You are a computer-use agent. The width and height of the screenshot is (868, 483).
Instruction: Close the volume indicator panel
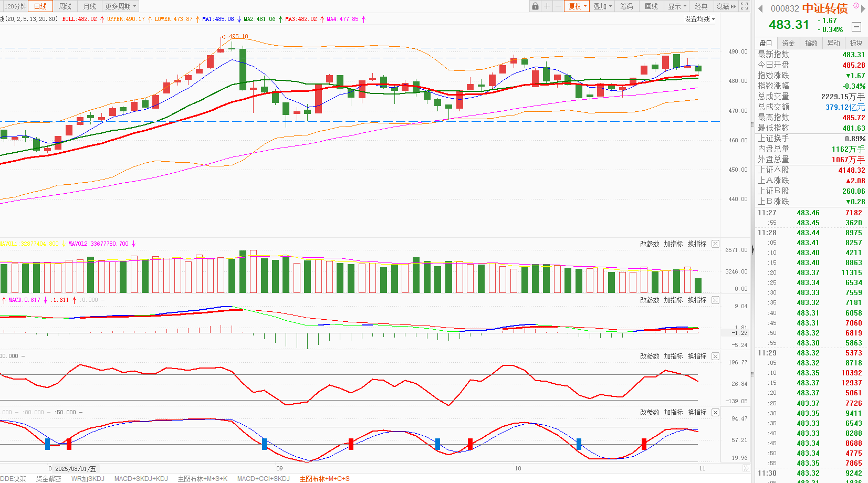click(715, 244)
